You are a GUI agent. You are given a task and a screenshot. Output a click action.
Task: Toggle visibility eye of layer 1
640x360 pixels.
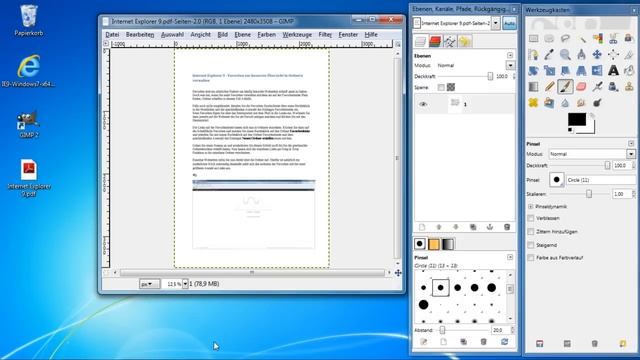coord(423,104)
